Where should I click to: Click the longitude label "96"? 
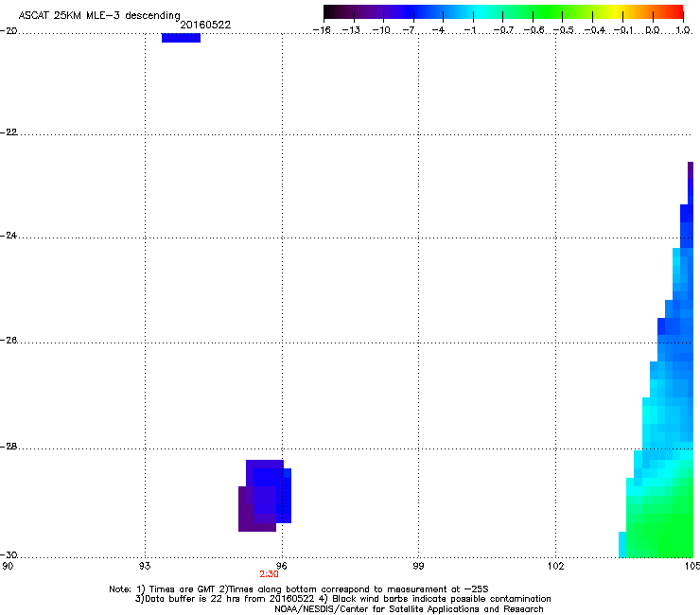pyautogui.click(x=282, y=567)
